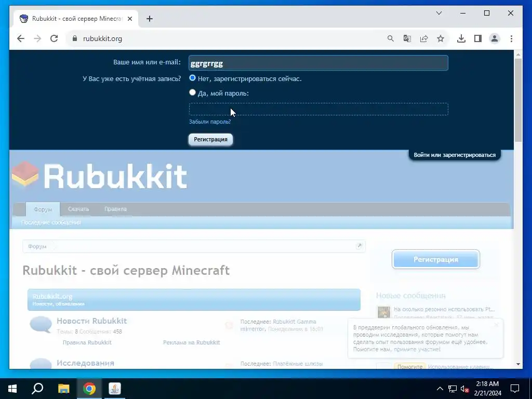Image resolution: width=532 pixels, height=399 pixels.
Task: Open latest post 'Rubukkit Gamma'
Action: point(295,322)
